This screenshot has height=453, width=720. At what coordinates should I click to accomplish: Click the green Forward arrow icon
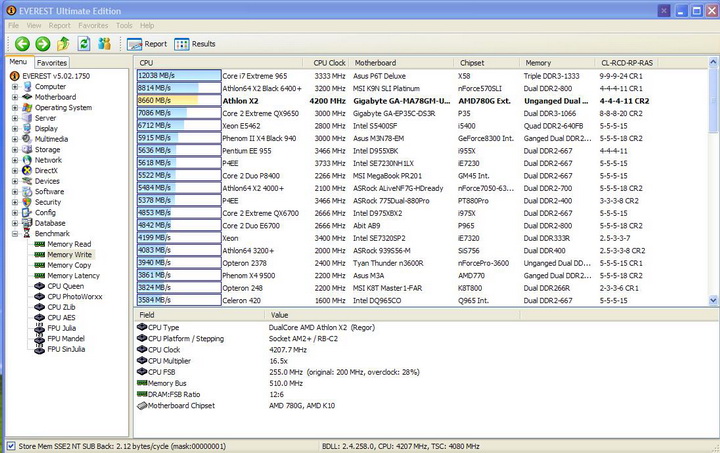coord(43,44)
